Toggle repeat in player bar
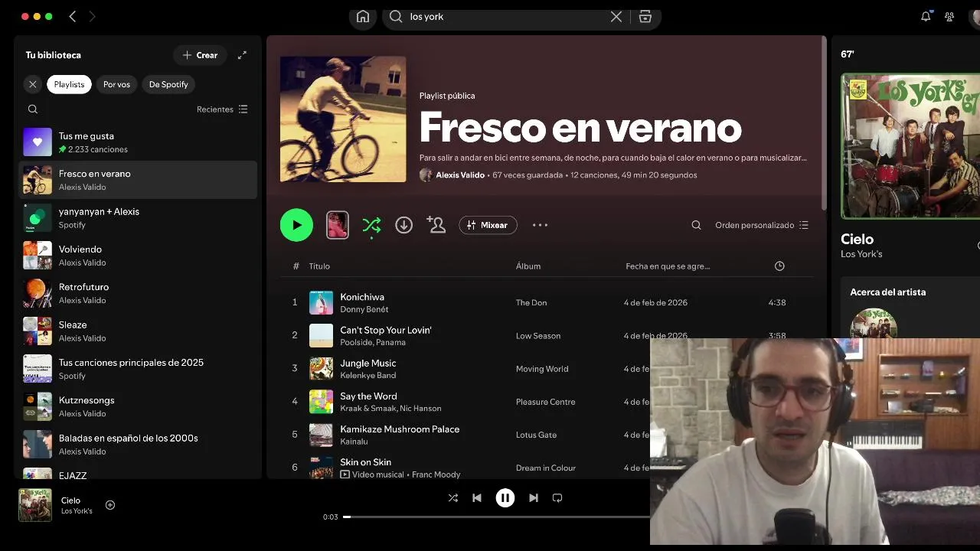 (557, 498)
